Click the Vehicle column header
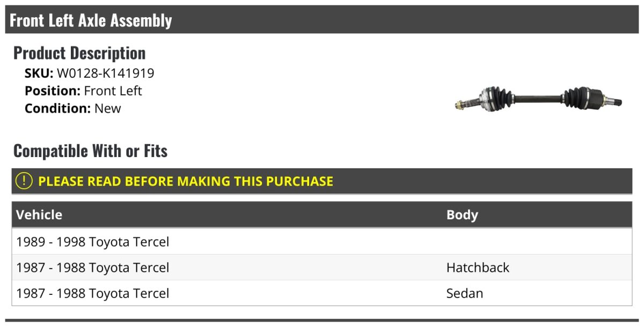This screenshot has height=327, width=644. coord(39,215)
